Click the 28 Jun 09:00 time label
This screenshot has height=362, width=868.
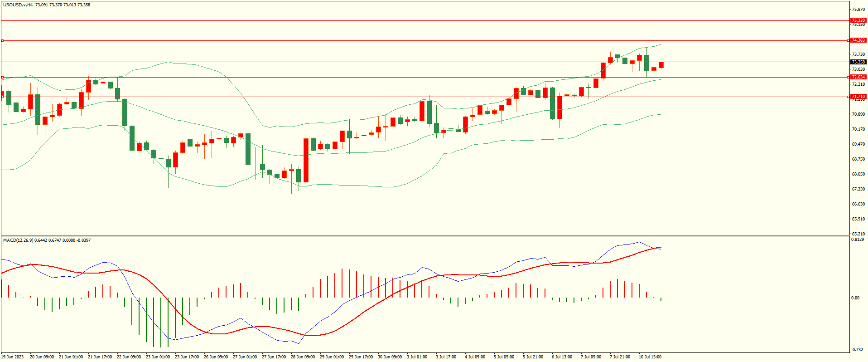(303, 357)
